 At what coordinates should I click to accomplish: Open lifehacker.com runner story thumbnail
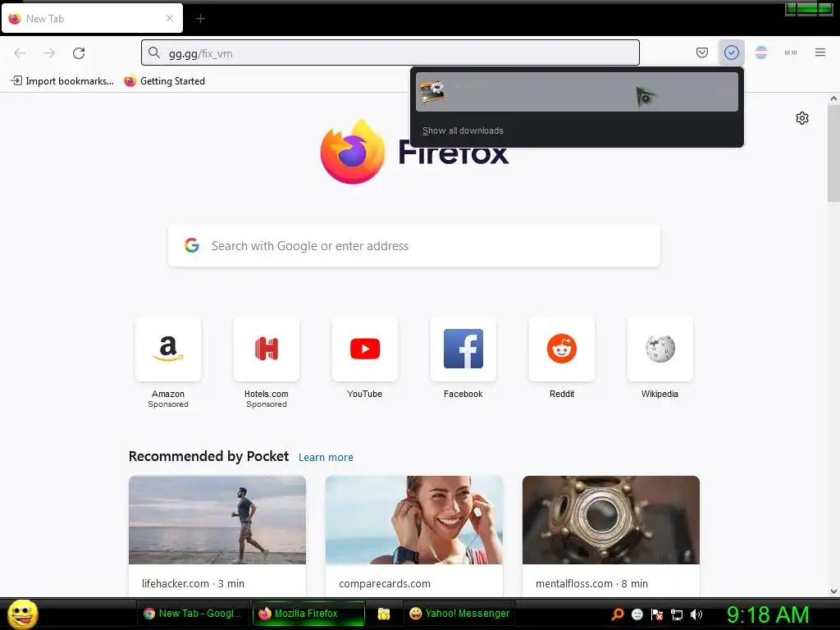(x=217, y=519)
